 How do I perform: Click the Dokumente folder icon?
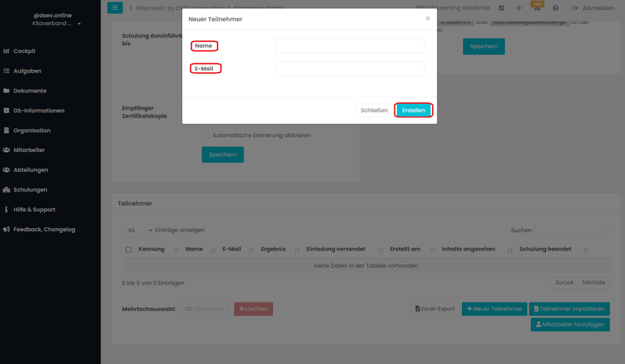[x=7, y=90]
